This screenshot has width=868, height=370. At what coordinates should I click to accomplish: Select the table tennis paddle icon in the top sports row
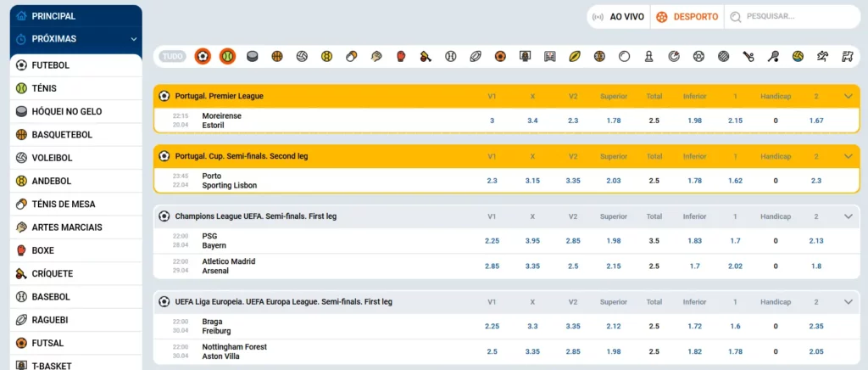click(x=352, y=57)
